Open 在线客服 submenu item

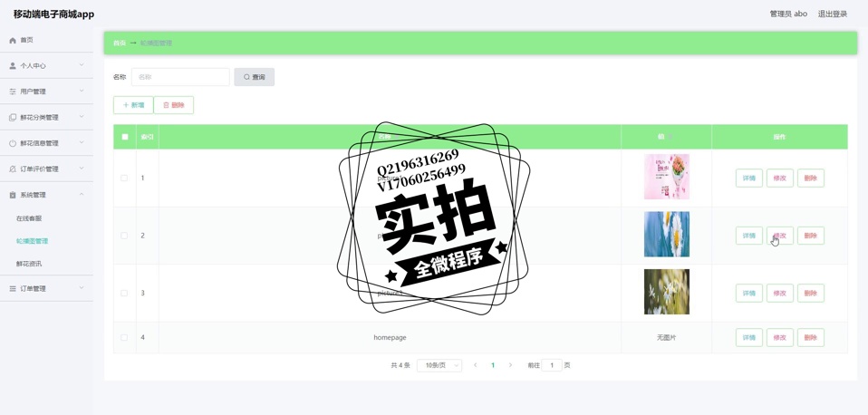(29, 218)
